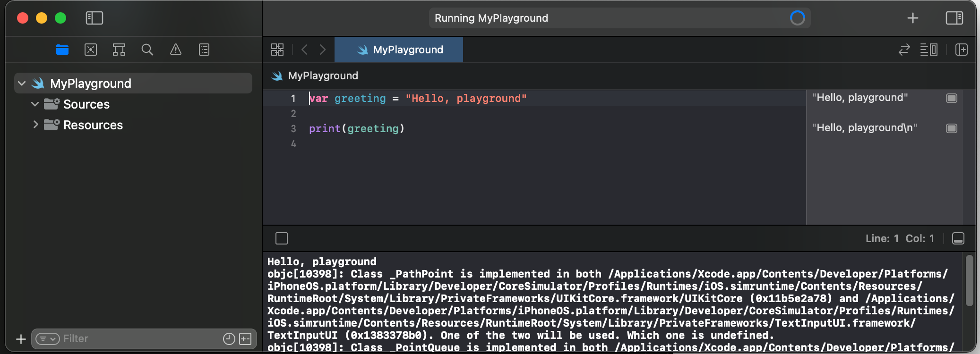This screenshot has width=980, height=354.
Task: Show files with source-control status
Action: tap(245, 339)
